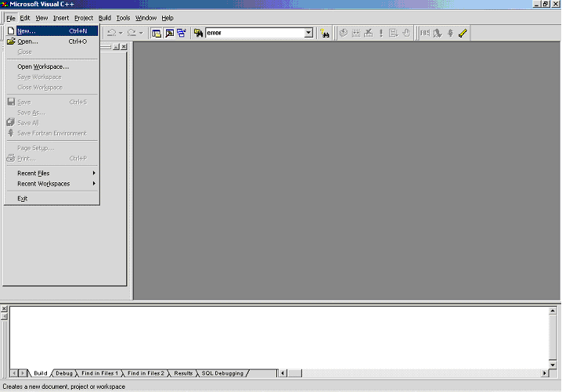Click the Redo icon in the toolbar
This screenshot has width=562, height=392.
coord(132,33)
